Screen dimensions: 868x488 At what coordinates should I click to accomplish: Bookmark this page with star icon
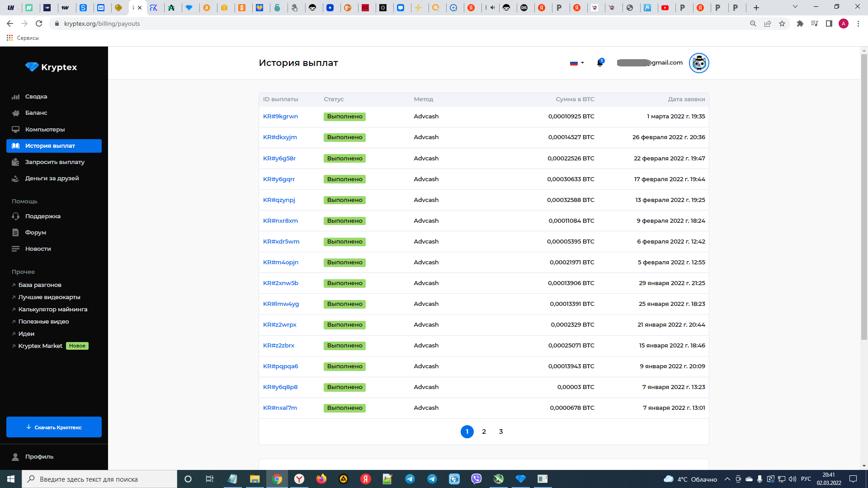(x=782, y=23)
